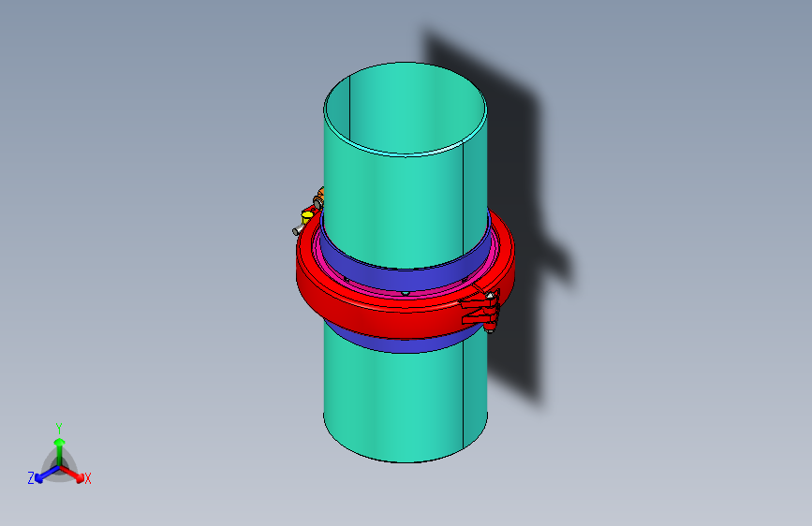Select the blue collar below the clamp

[x=404, y=344]
